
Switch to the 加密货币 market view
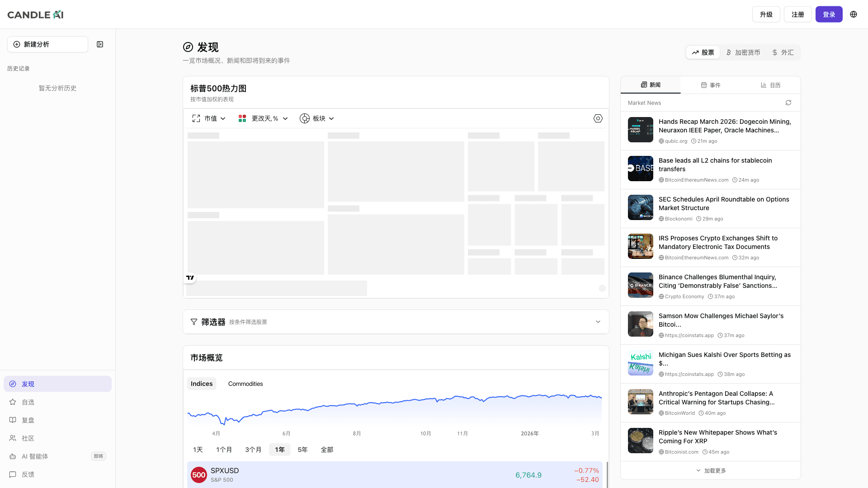tap(743, 52)
